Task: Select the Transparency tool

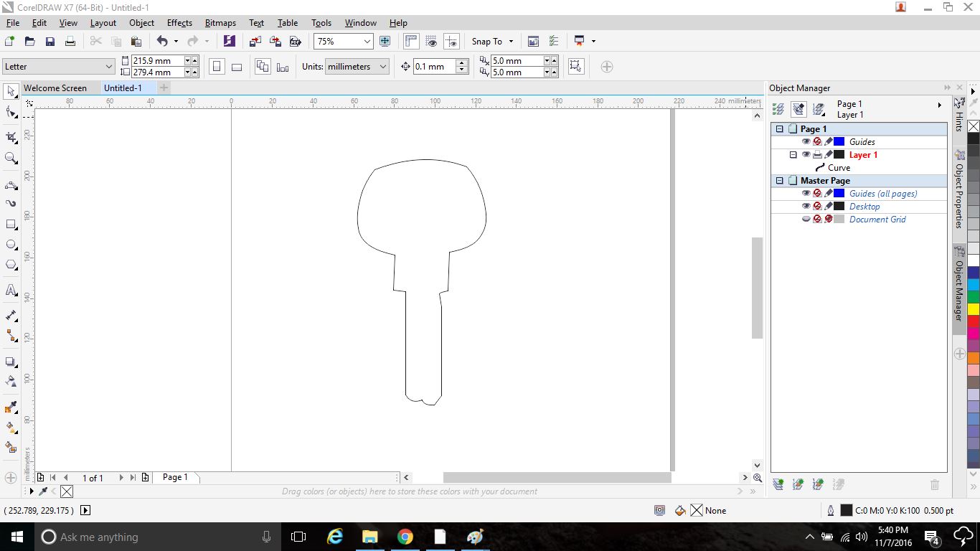Action: pyautogui.click(x=11, y=381)
